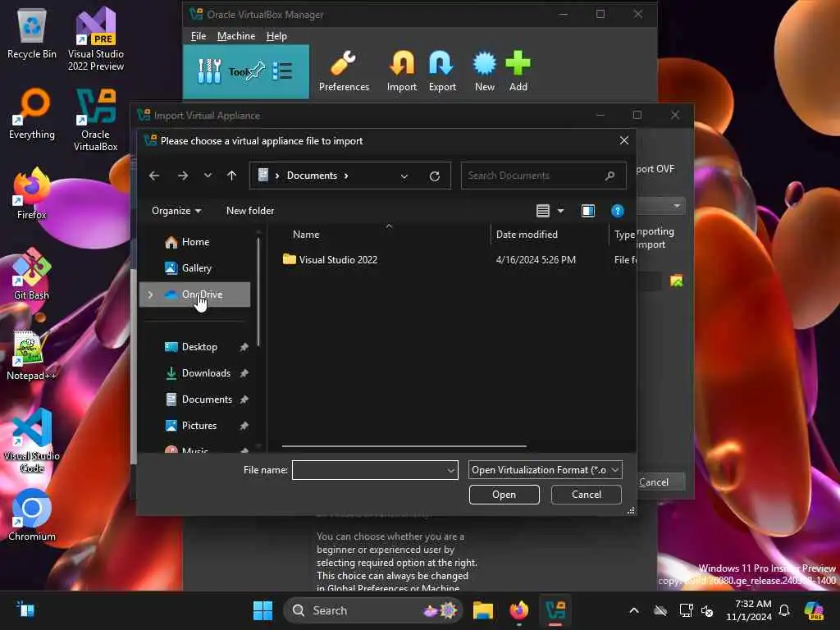840x630 pixels.
Task: Toggle the preview pane icon
Action: tap(588, 211)
